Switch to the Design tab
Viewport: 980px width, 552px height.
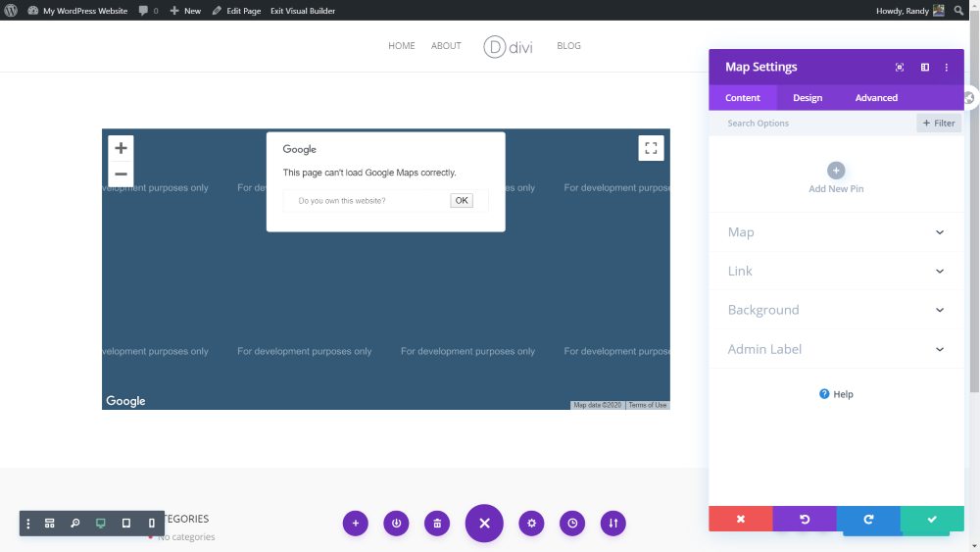(x=808, y=97)
